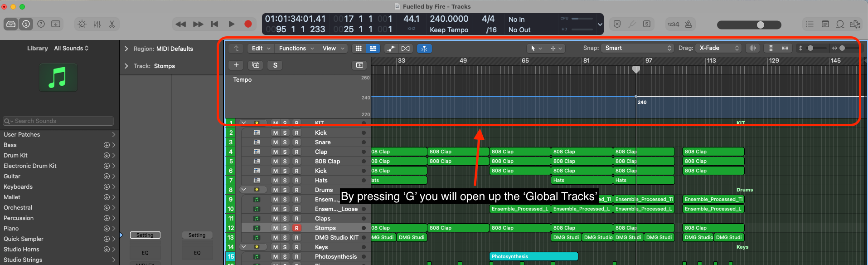Image resolution: width=868 pixels, height=265 pixels.
Task: Switch to linear tracks view icon
Action: [x=373, y=48]
